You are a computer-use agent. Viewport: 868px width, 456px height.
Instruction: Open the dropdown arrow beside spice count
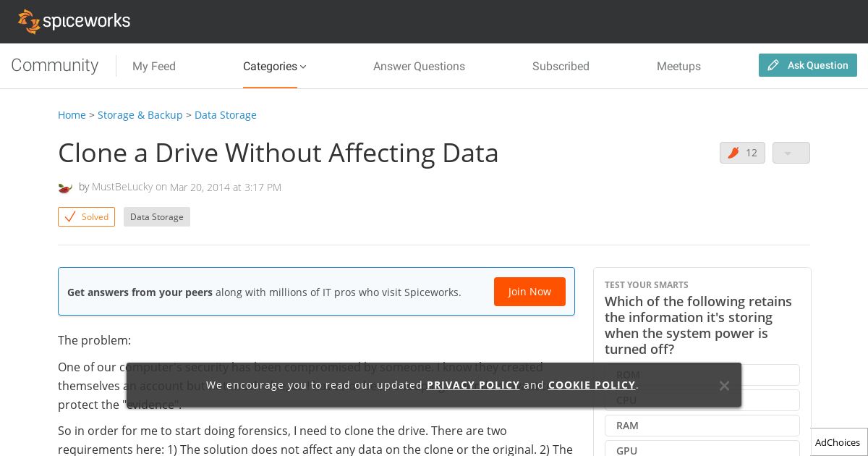coord(791,153)
